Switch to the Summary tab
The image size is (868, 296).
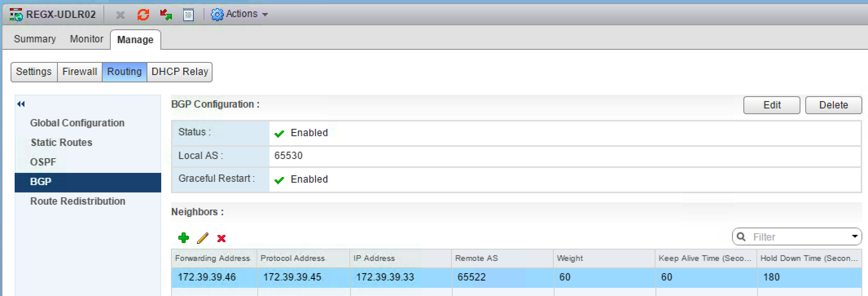pos(35,39)
